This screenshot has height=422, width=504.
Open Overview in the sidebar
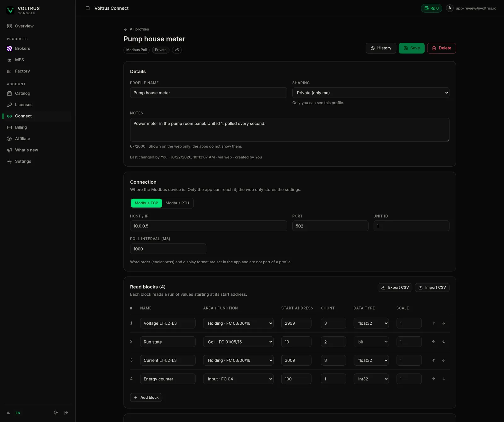(x=37, y=26)
